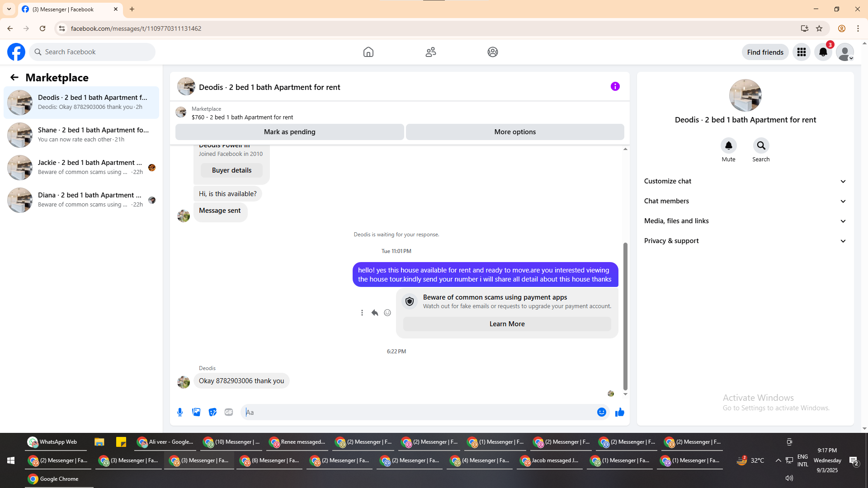
Task: Open the Chrome profile icon
Action: 842,28
